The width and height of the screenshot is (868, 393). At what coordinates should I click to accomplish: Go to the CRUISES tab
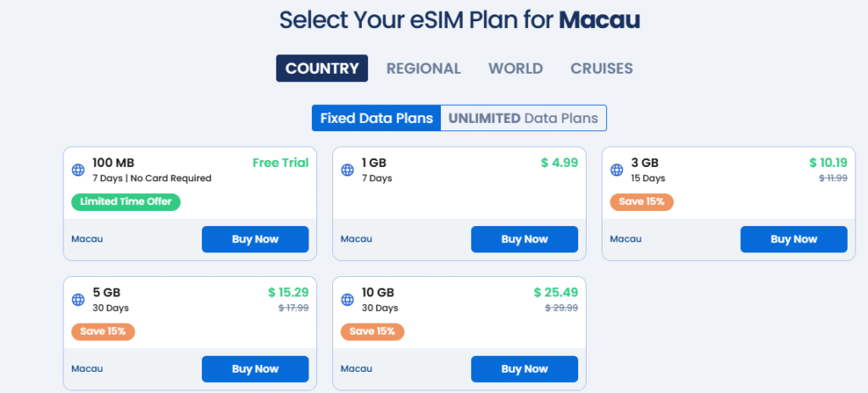(x=602, y=69)
